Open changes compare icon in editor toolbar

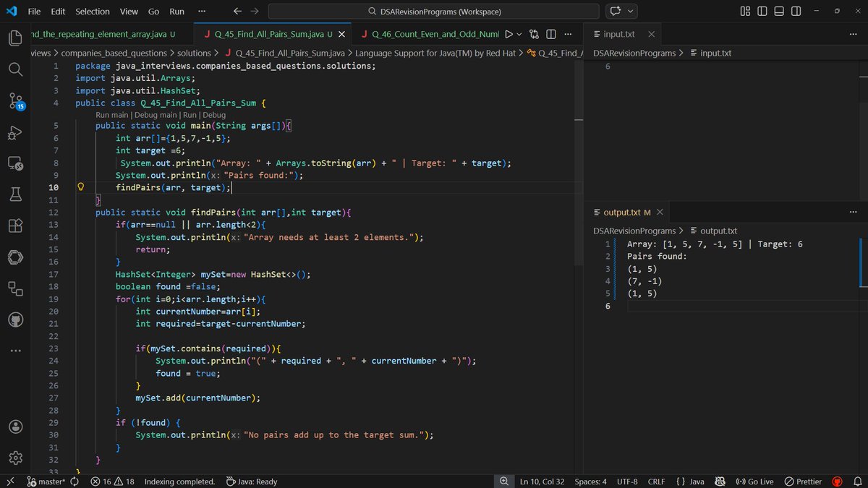[x=534, y=34]
